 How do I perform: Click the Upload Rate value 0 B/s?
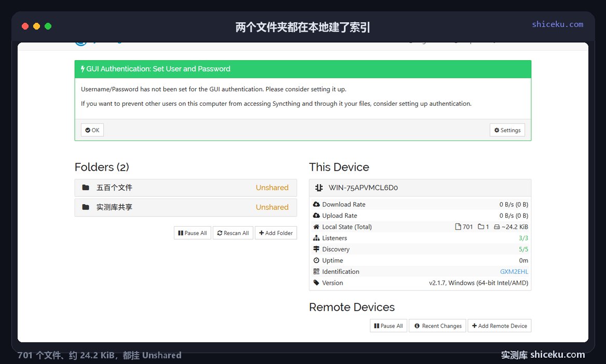[514, 216]
